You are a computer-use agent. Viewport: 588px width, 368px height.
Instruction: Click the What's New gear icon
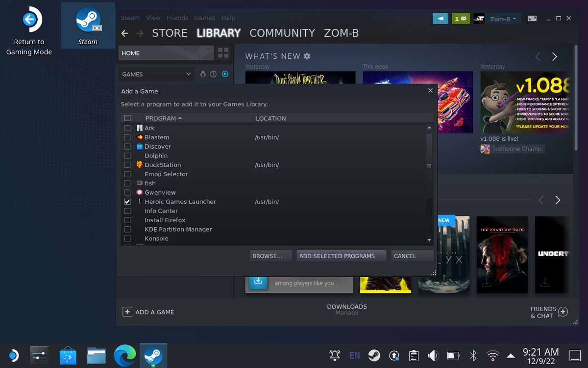(x=306, y=56)
